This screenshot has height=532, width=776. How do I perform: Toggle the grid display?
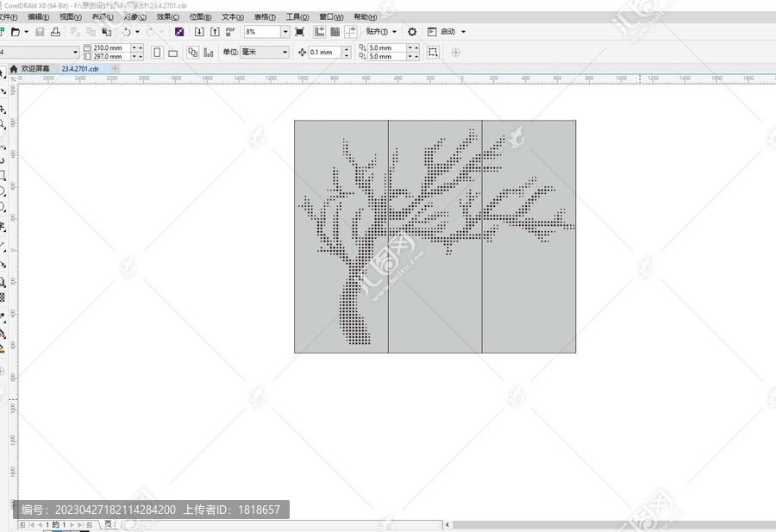tap(335, 32)
